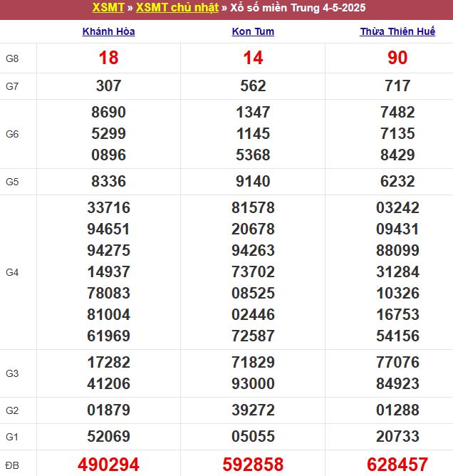The height and width of the screenshot is (476, 453).
Task: Click Thừa Thiên Huế G8 result 90
Action: pyautogui.click(x=397, y=58)
